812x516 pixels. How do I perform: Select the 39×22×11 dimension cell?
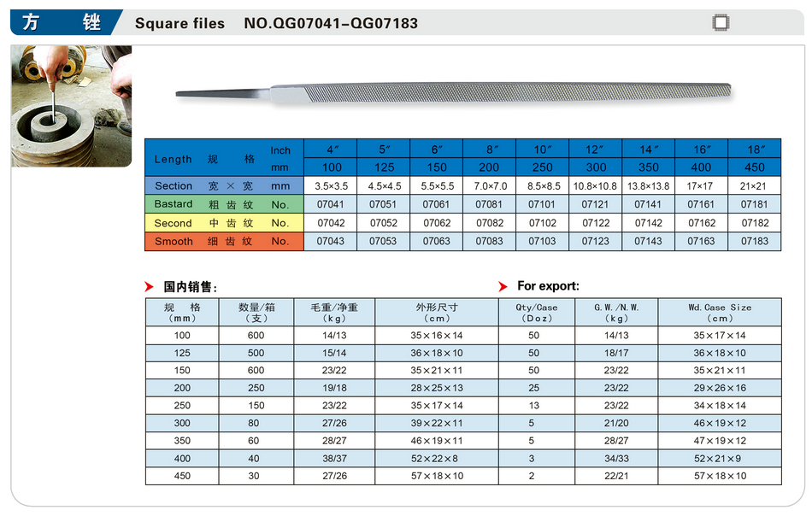(437, 424)
